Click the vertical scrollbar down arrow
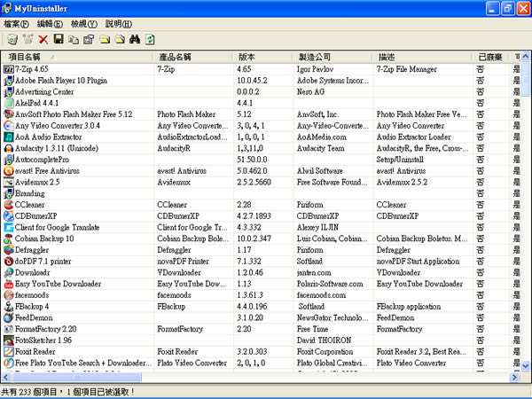Screen dimensions: 532x399 (x=526, y=365)
